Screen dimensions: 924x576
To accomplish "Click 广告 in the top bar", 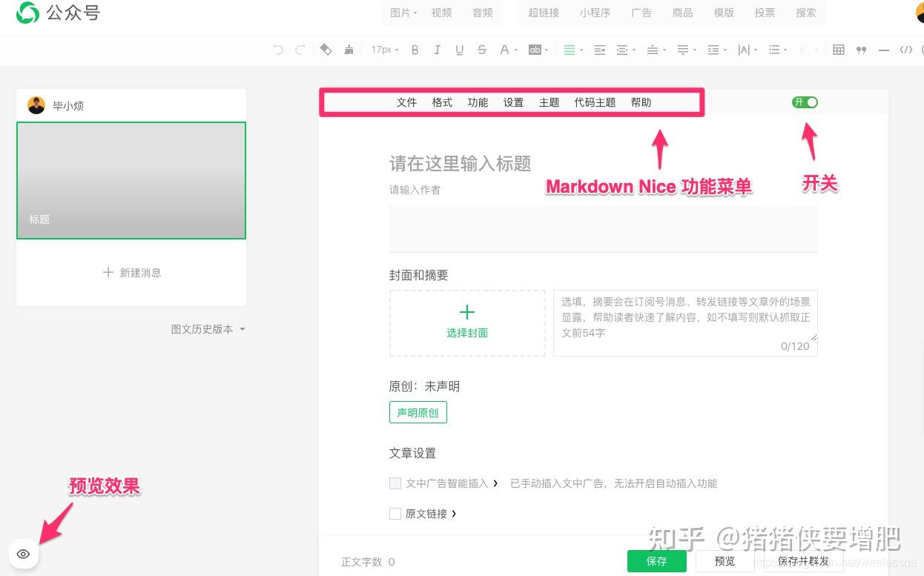I will (x=641, y=13).
